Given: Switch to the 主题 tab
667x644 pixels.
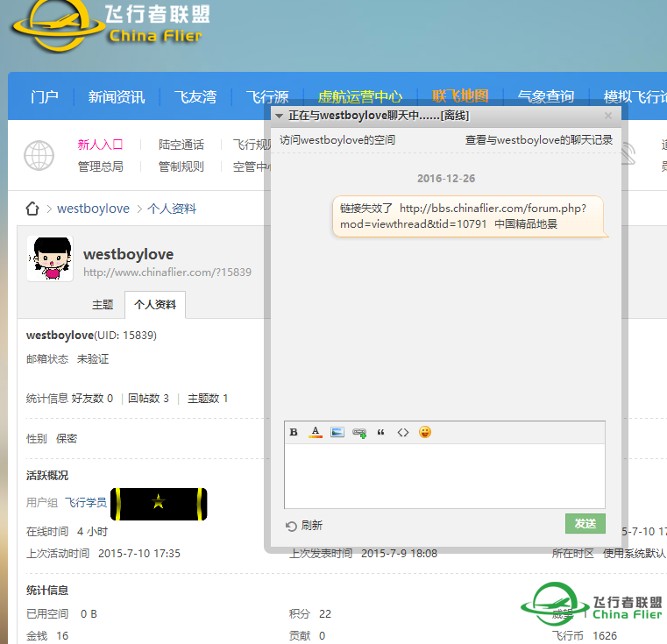Looking at the screenshot, I should (x=103, y=305).
